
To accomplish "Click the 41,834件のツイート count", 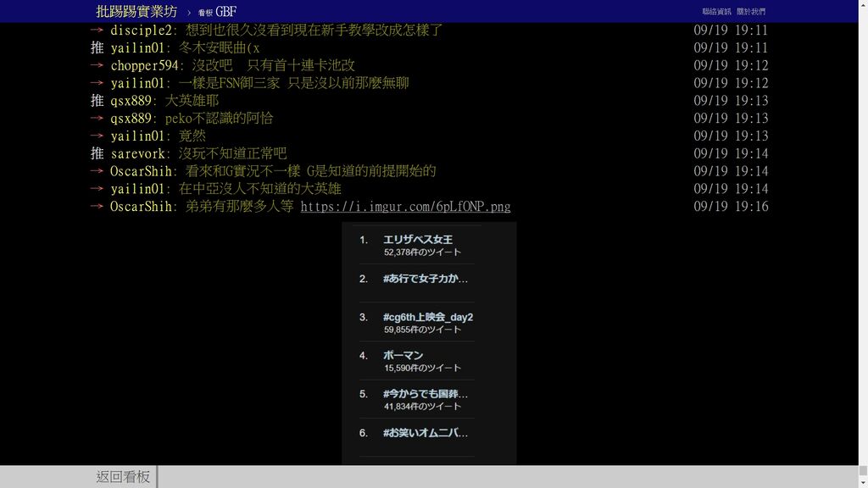I will click(x=422, y=407).
